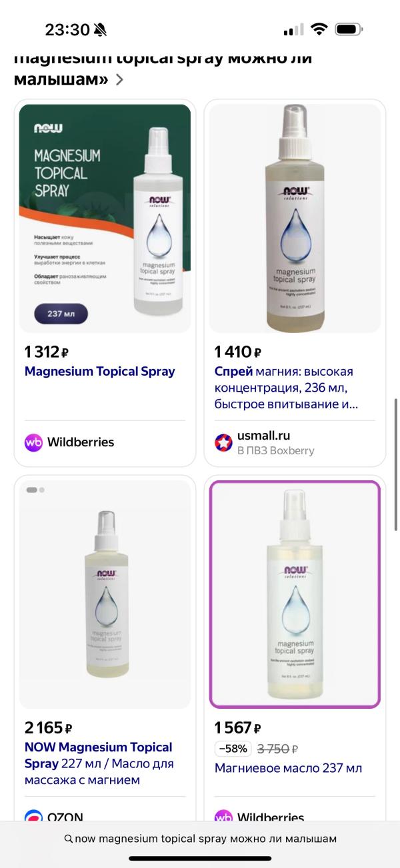The width and height of the screenshot is (400, 868).
Task: Tap the Wi-Fi status icon
Action: (319, 29)
